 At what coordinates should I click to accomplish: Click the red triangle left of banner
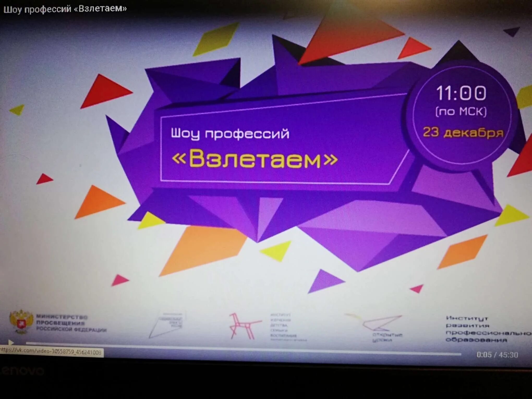point(104,92)
